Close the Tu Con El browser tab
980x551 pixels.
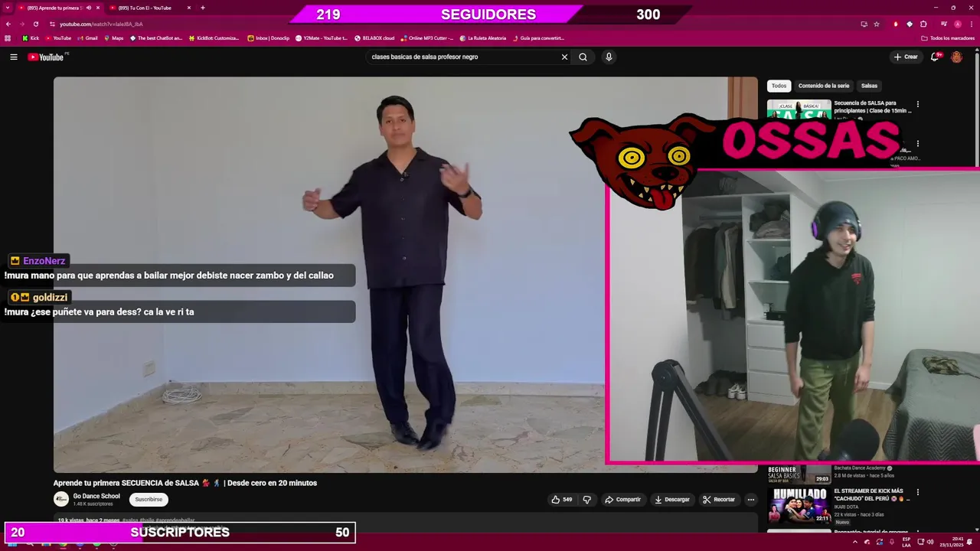pyautogui.click(x=189, y=8)
